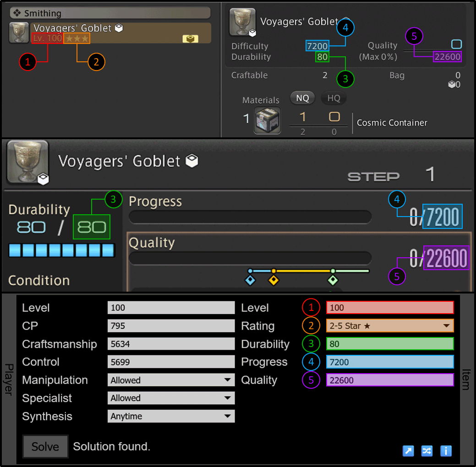Click the goblet icon in recipe details panel
Screen dimensions: 476x467
coord(242,22)
